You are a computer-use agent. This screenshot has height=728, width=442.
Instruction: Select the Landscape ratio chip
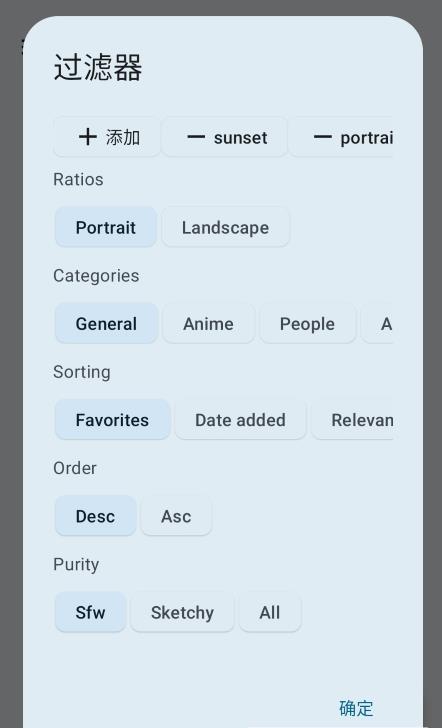pyautogui.click(x=226, y=228)
